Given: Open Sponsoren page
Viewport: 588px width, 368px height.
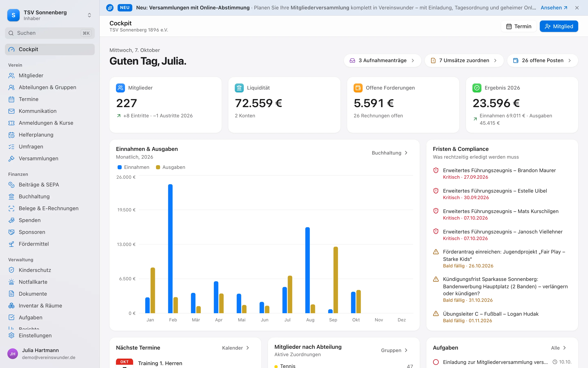Looking at the screenshot, I should click(50, 232).
